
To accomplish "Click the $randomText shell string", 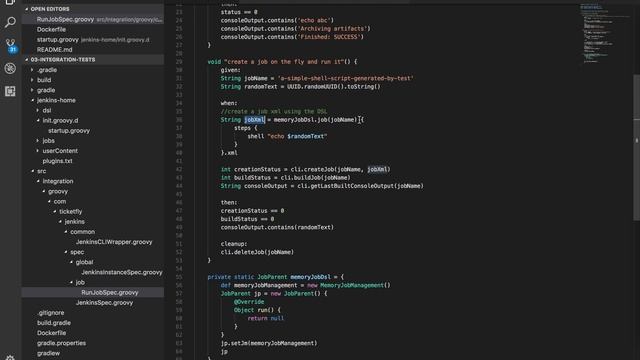I will 307,136.
